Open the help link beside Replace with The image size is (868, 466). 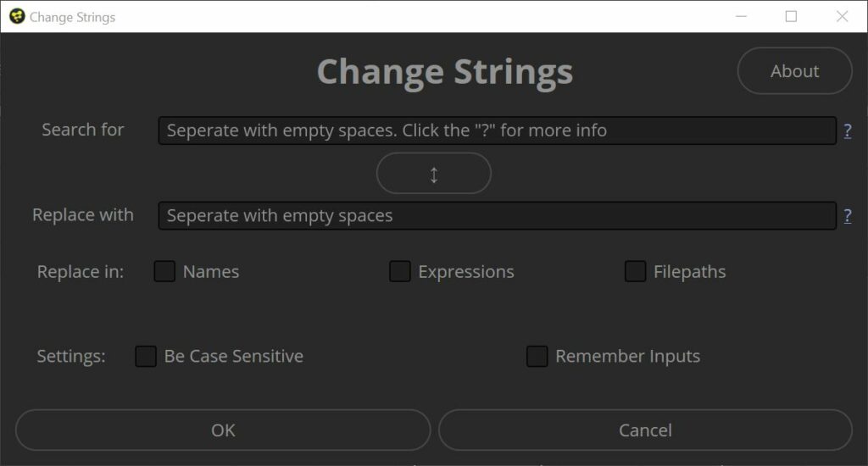848,216
